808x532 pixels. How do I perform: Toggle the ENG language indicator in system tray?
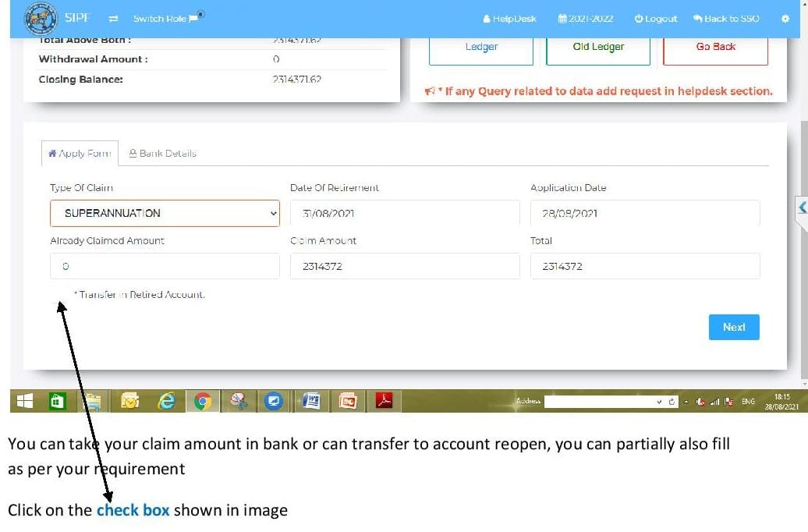[x=749, y=400]
